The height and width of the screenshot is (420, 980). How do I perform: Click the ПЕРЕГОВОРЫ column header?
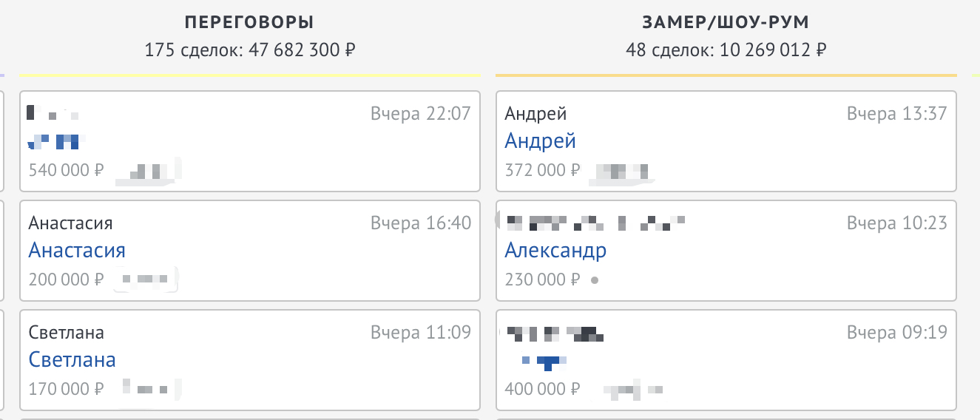(249, 22)
